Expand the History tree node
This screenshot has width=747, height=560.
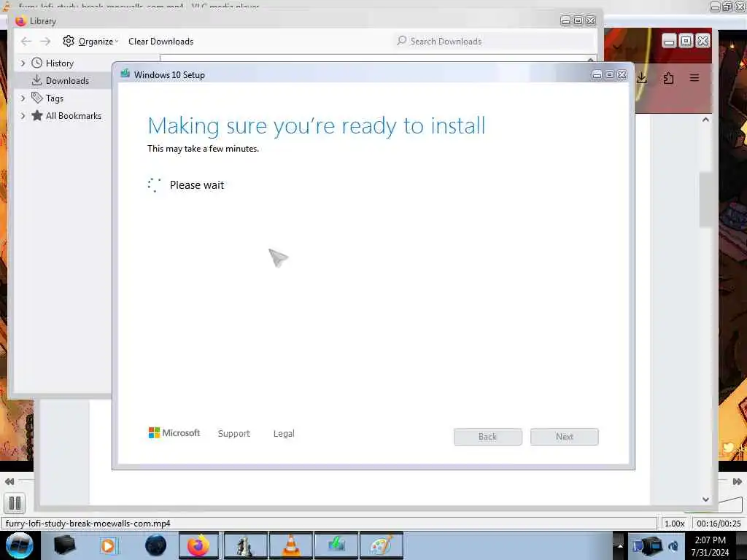23,63
